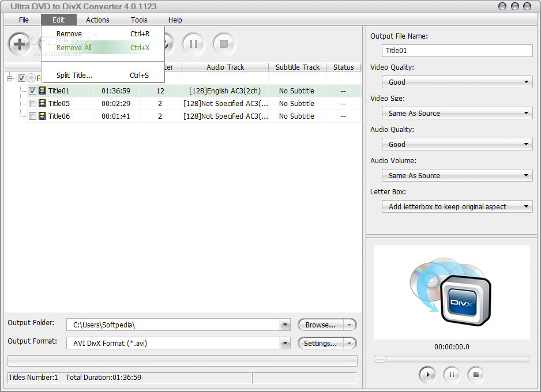Play the preview with the play button
This screenshot has width=541, height=392.
[x=427, y=374]
